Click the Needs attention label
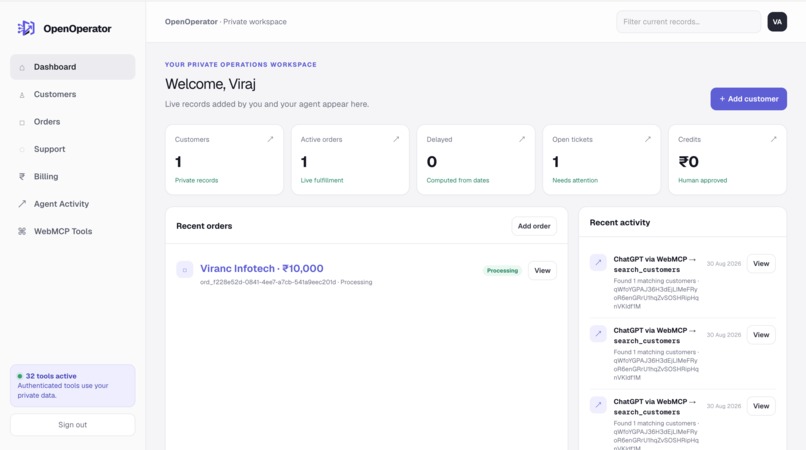The width and height of the screenshot is (806, 450). pyautogui.click(x=575, y=181)
